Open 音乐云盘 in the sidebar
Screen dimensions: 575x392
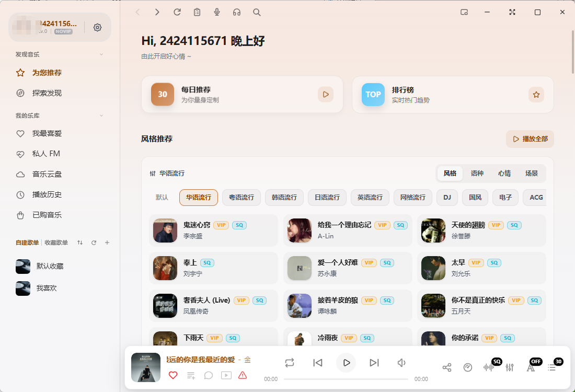[60, 174]
